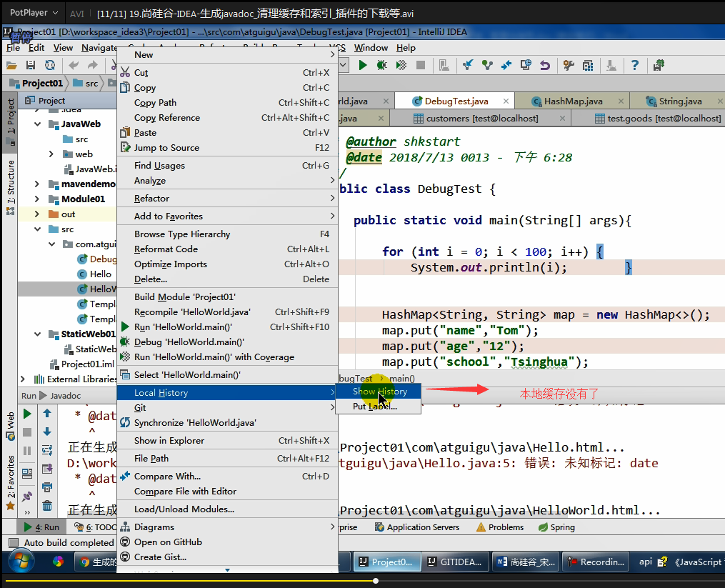Click the VCS Update Project arrow icon
This screenshot has width=725, height=588.
click(468, 65)
